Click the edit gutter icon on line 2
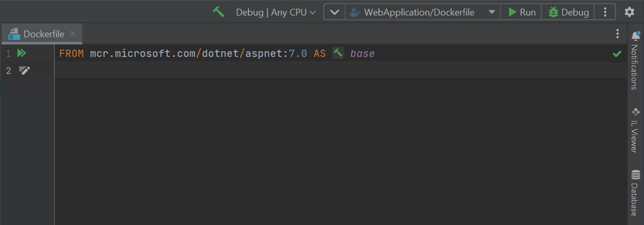The width and height of the screenshot is (644, 225). pyautogui.click(x=25, y=70)
